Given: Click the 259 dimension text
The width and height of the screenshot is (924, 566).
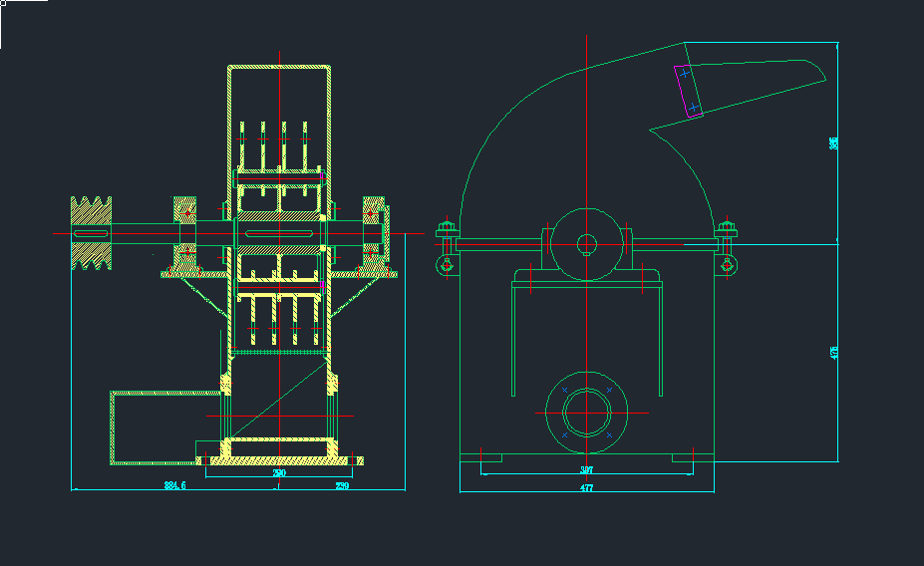Looking at the screenshot, I should tap(342, 485).
